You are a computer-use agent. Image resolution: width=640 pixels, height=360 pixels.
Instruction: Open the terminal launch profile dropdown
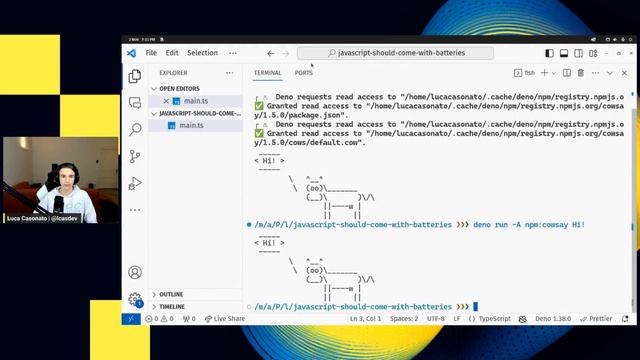pos(553,73)
